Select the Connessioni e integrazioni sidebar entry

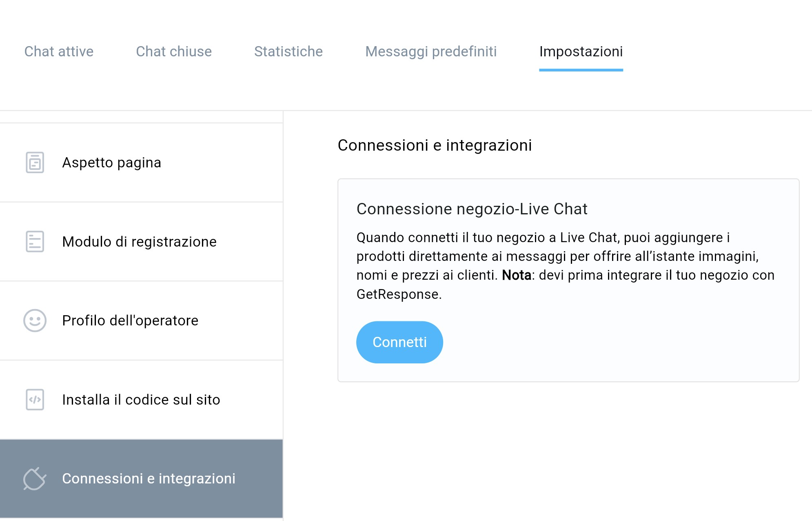tap(149, 479)
